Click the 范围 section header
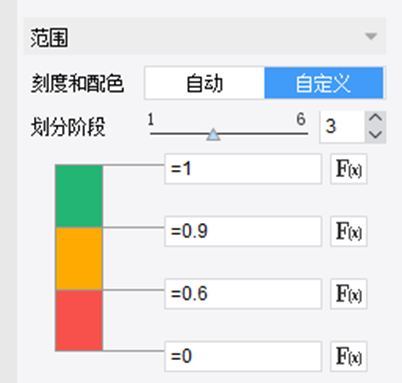The width and height of the screenshot is (402, 383). (x=205, y=36)
